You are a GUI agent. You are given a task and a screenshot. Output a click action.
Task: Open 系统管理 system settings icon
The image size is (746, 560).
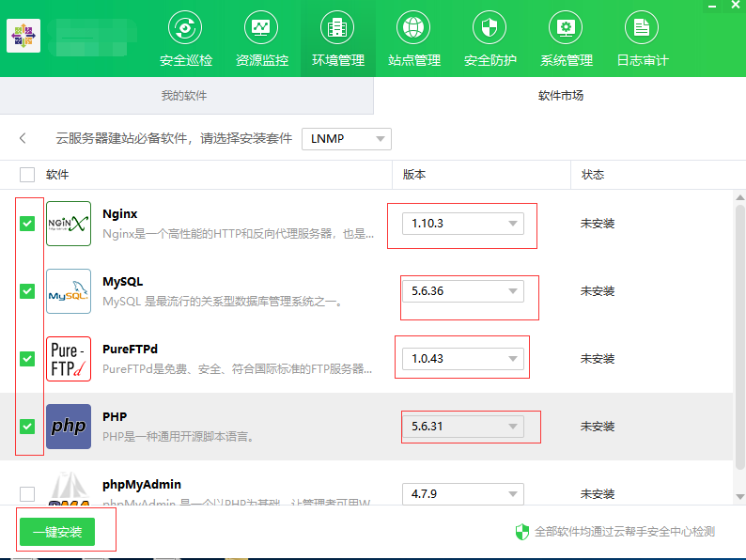566,27
